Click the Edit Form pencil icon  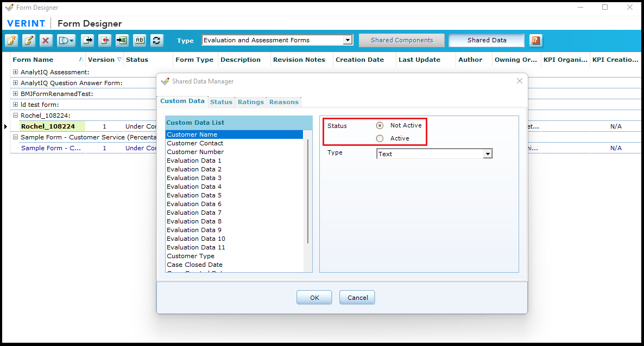(28, 40)
